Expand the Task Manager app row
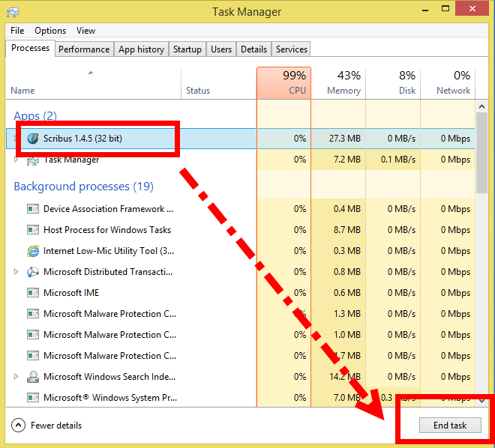This screenshot has width=495, height=448. [x=16, y=160]
